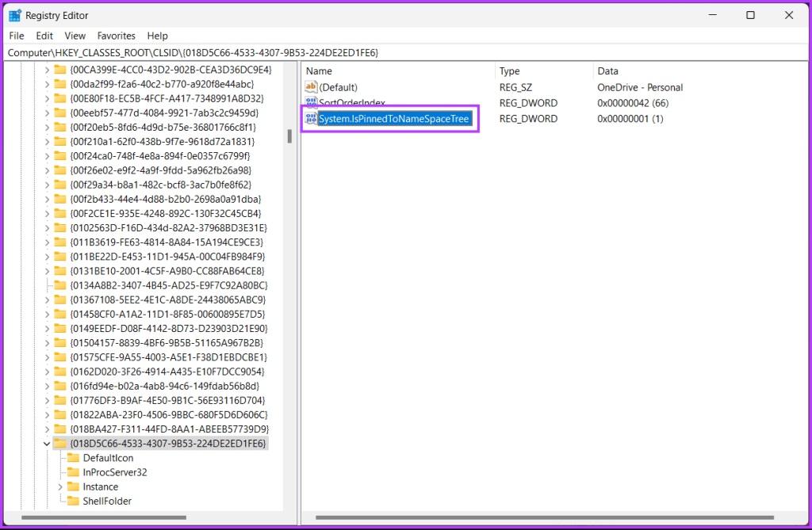Screen dimensions: 812x530
Task: Select the System.IsPinnedToNameSpaceTree DWORD icon
Action: pyautogui.click(x=311, y=119)
